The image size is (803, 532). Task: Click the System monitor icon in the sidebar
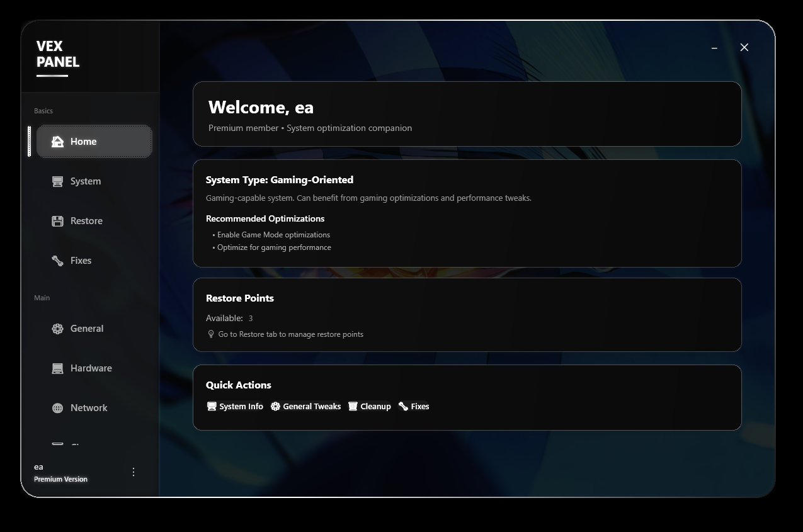tap(57, 181)
